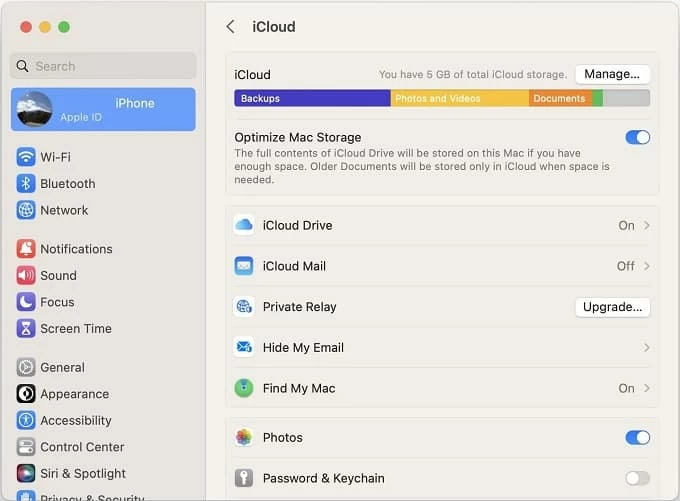Screen dimensions: 680x501
Task: Select Control Center in the sidebar
Action: (82, 447)
